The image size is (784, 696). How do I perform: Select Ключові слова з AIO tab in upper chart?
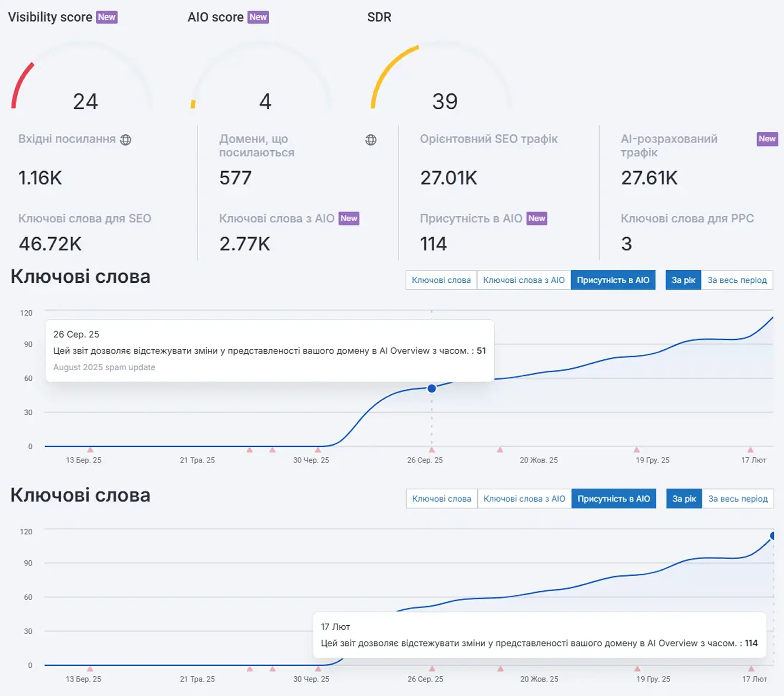click(x=524, y=280)
